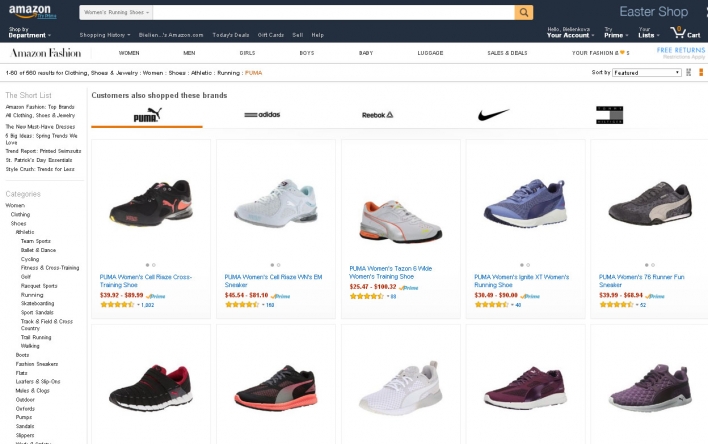Expand the Shop by Department menu
708x444 pixels.
click(x=29, y=33)
